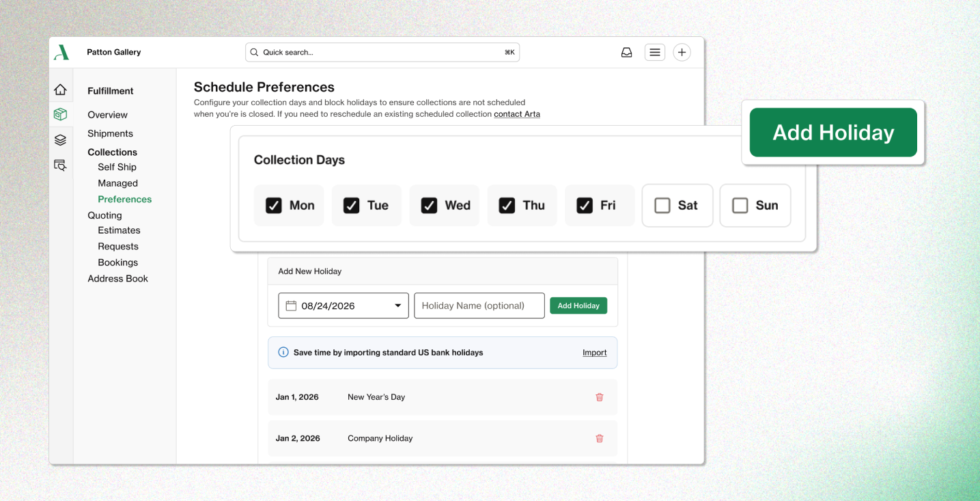
Task: Open Address Book menu item
Action: coord(117,278)
